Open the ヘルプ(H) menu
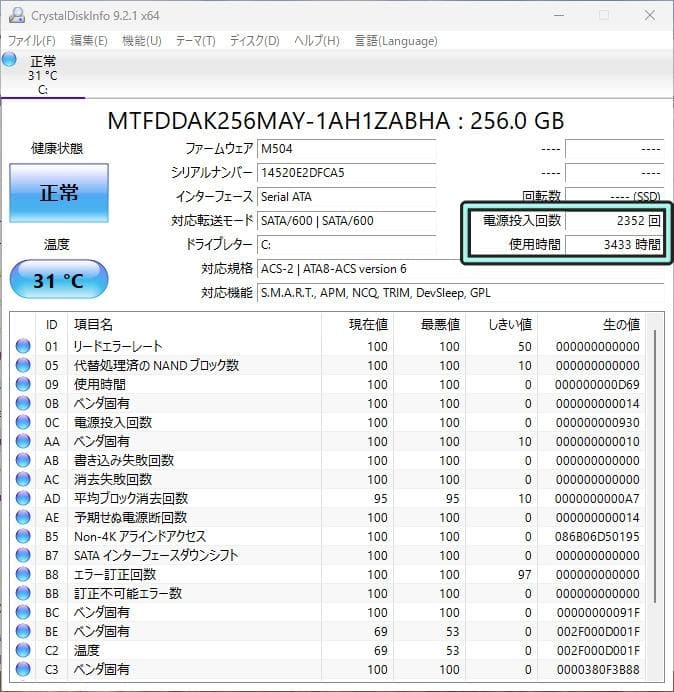Screen dimensions: 674x692 (317, 41)
